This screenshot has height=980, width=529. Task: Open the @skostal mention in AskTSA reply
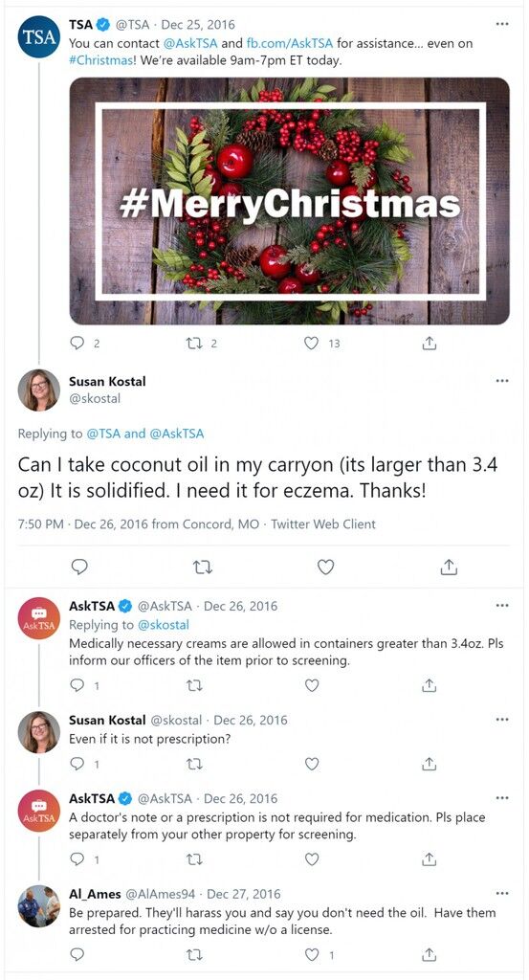click(x=163, y=624)
